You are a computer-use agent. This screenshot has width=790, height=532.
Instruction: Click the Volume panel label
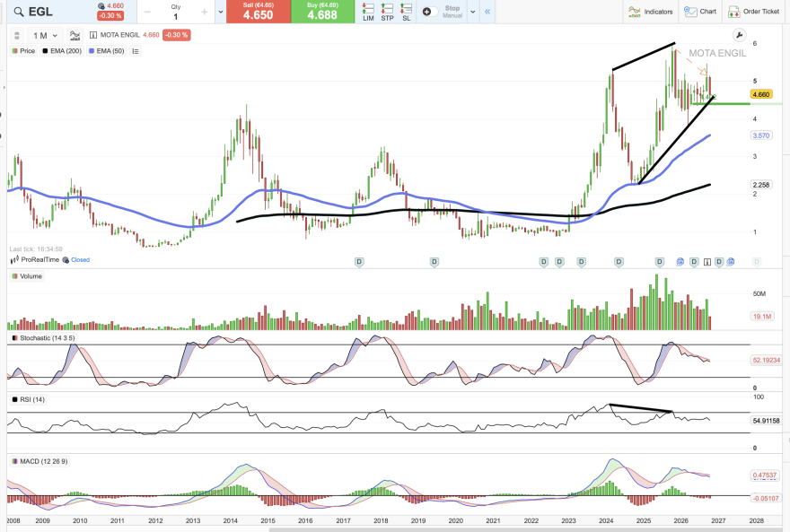point(27,276)
